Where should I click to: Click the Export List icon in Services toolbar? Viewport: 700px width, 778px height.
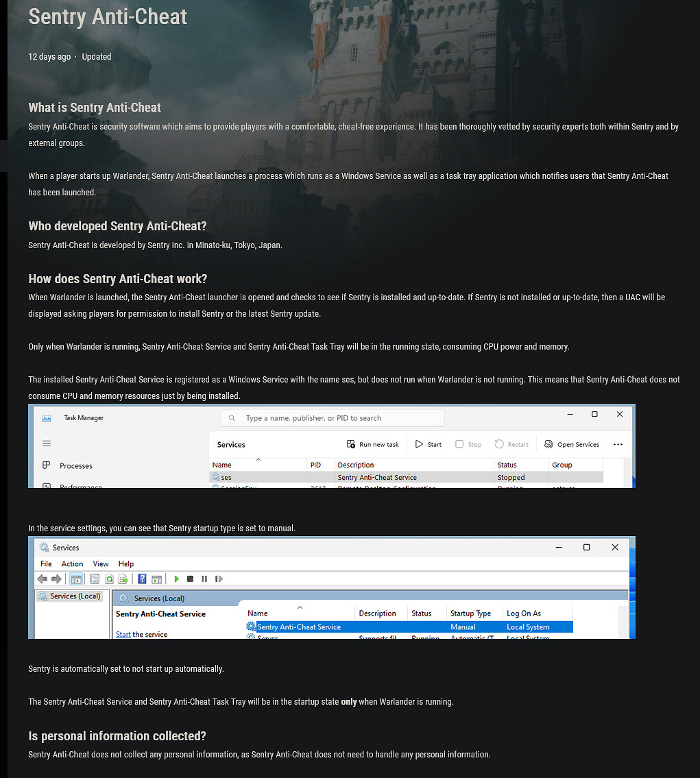click(x=123, y=579)
